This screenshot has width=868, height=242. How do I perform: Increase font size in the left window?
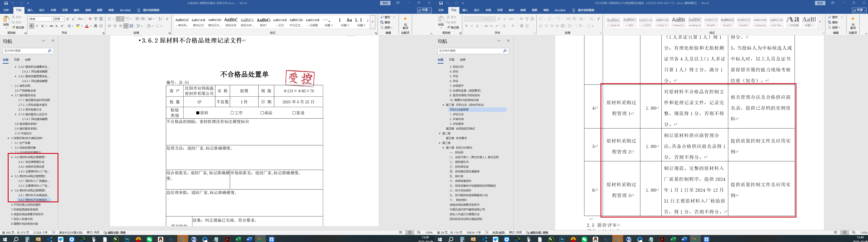[68, 19]
